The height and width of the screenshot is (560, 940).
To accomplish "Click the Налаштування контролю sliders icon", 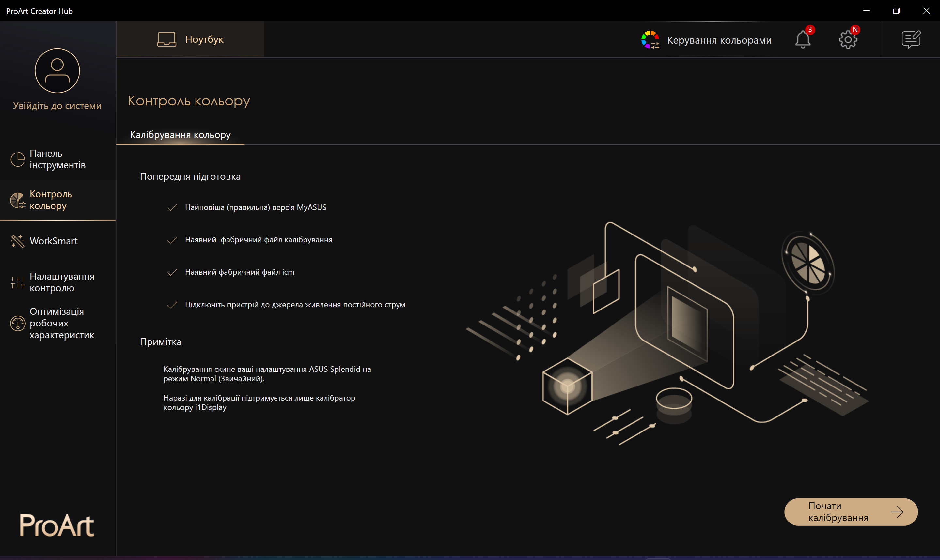I will coord(17,282).
